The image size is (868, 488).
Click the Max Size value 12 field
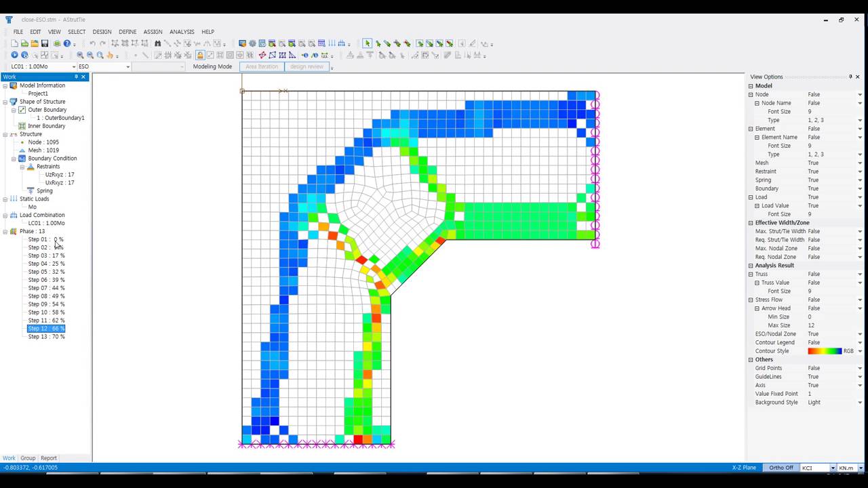coord(835,325)
